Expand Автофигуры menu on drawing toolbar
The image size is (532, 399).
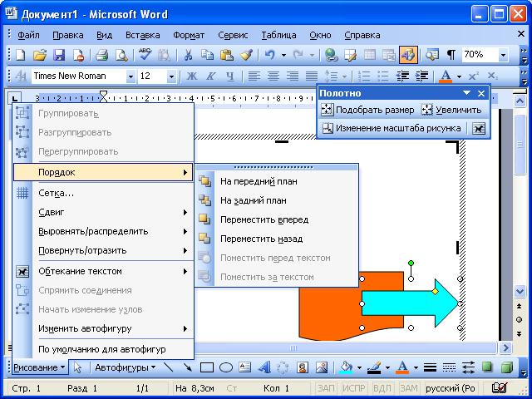coord(125,367)
